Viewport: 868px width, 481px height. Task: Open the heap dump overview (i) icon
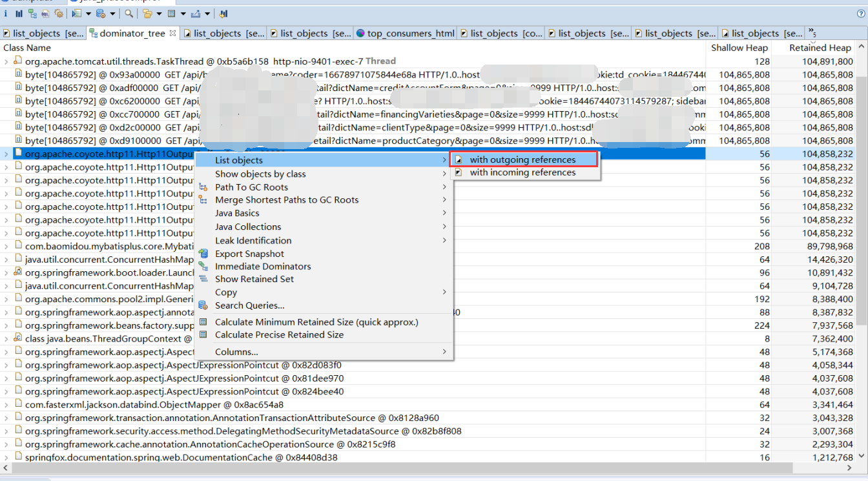(6, 13)
